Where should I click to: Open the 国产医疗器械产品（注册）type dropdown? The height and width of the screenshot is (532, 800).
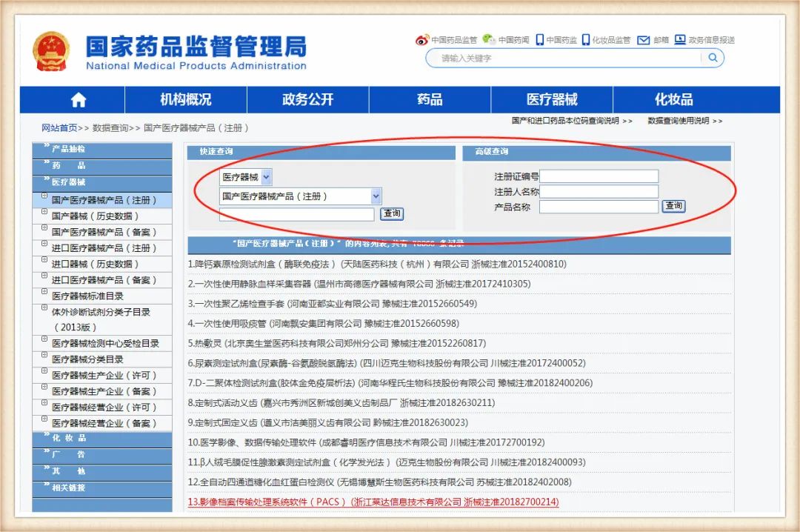click(299, 196)
